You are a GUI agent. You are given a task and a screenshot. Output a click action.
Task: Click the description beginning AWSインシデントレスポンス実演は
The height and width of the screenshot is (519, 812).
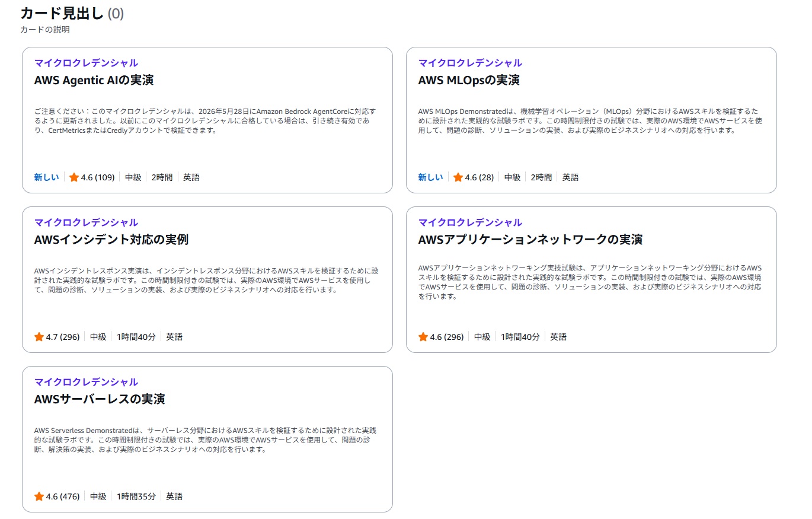[x=206, y=281]
